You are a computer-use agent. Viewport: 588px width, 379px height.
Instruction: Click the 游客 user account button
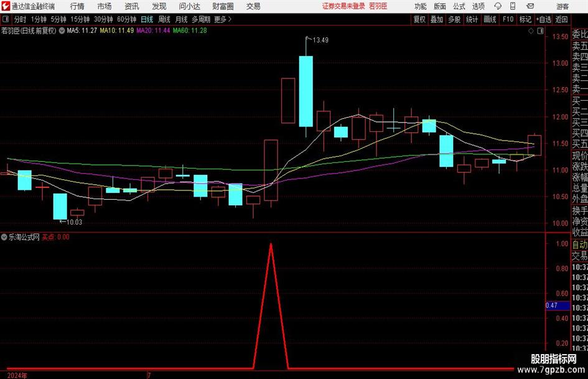click(x=562, y=6)
